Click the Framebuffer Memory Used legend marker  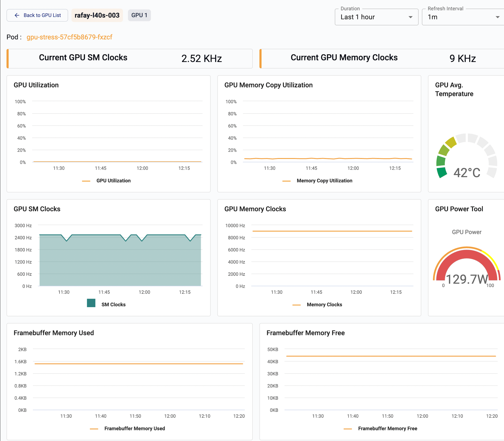tap(94, 428)
